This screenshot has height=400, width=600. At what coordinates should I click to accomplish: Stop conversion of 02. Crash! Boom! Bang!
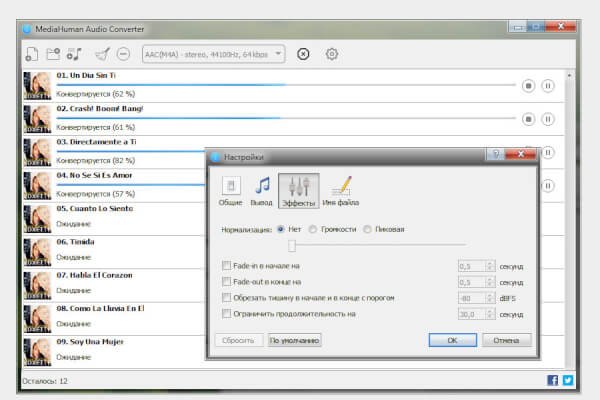pyautogui.click(x=528, y=119)
